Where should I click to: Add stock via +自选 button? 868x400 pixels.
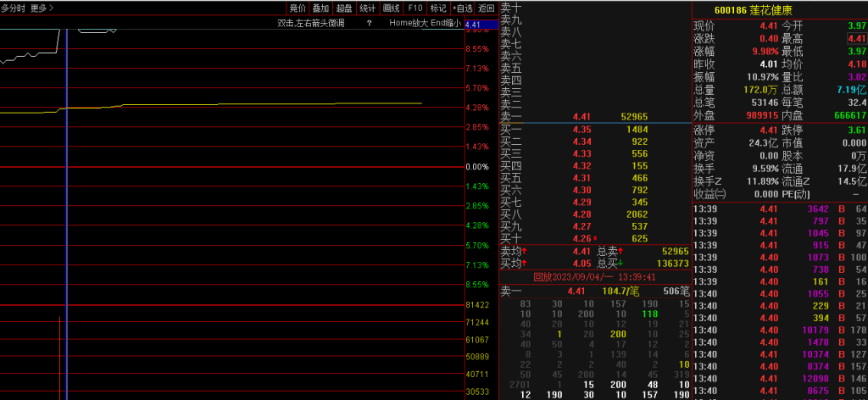tap(463, 8)
